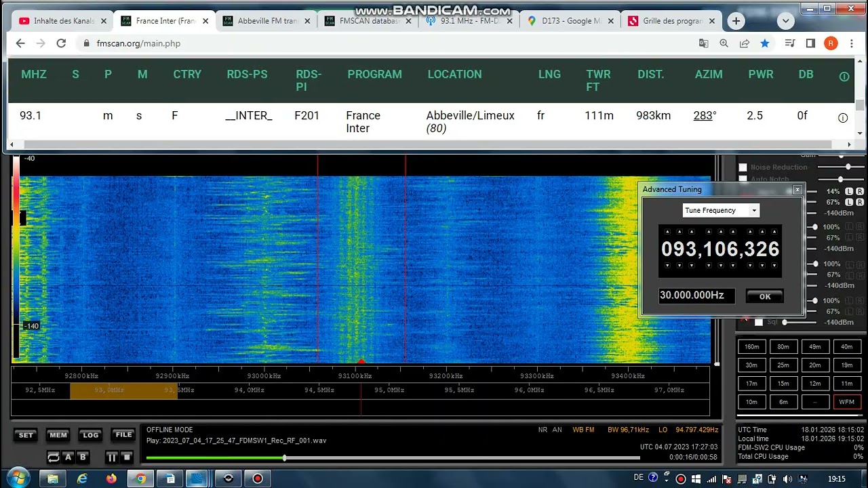The width and height of the screenshot is (868, 488).
Task: Open the FILE button
Action: pos(123,435)
